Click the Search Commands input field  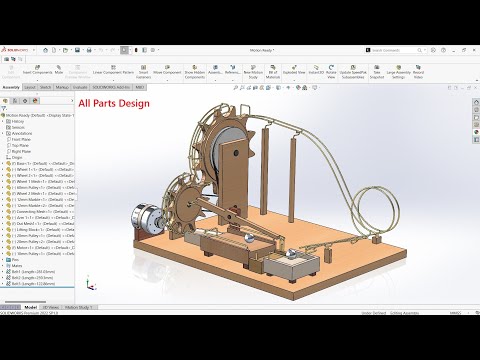[393, 50]
